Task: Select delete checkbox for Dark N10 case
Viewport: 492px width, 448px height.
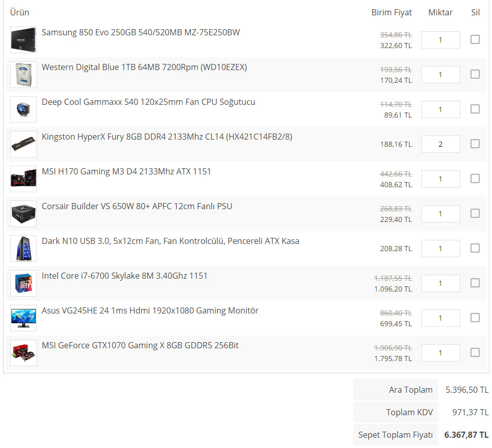Action: pos(475,248)
